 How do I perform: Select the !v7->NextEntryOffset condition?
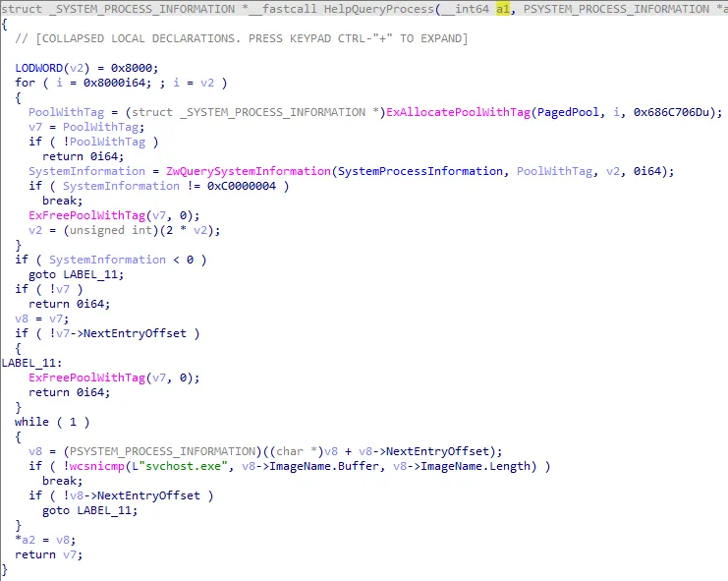click(x=118, y=333)
